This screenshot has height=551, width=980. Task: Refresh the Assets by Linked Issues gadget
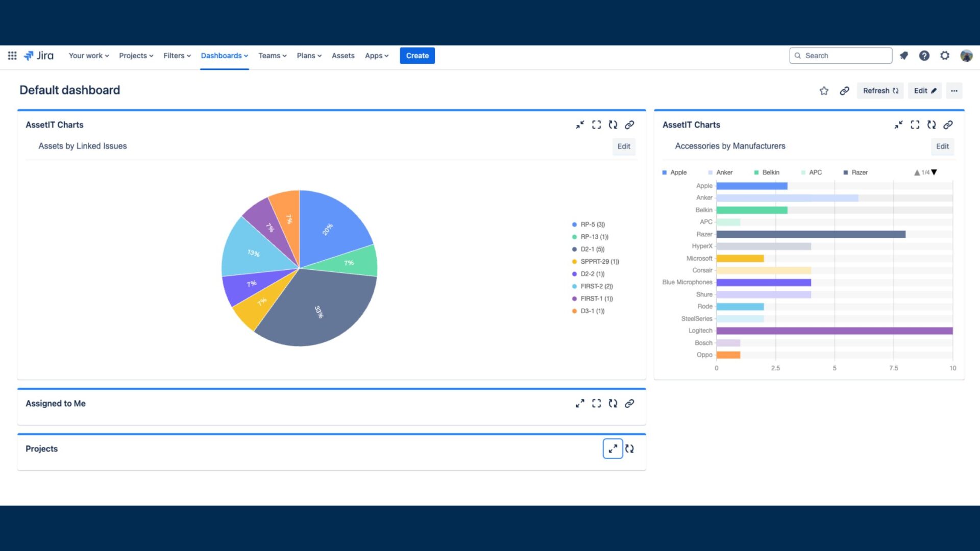tap(613, 124)
